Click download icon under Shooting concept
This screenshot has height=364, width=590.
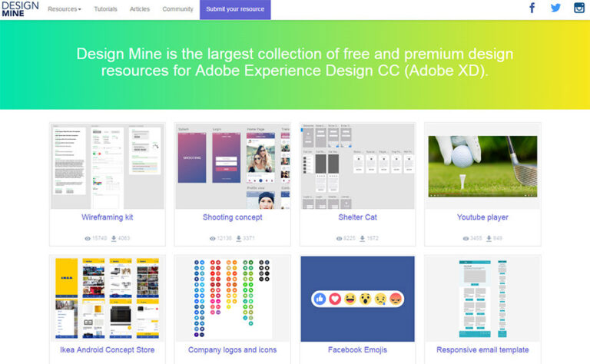point(239,238)
